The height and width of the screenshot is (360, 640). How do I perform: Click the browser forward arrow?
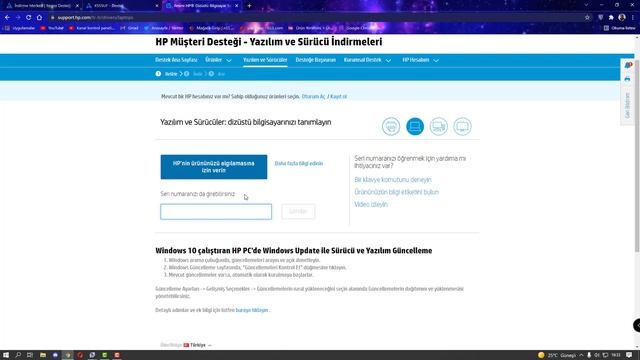[18, 18]
